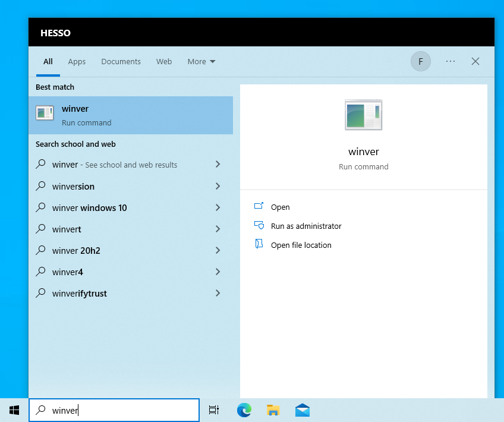
Task: Open the winver Run command best match
Action: coord(131,115)
